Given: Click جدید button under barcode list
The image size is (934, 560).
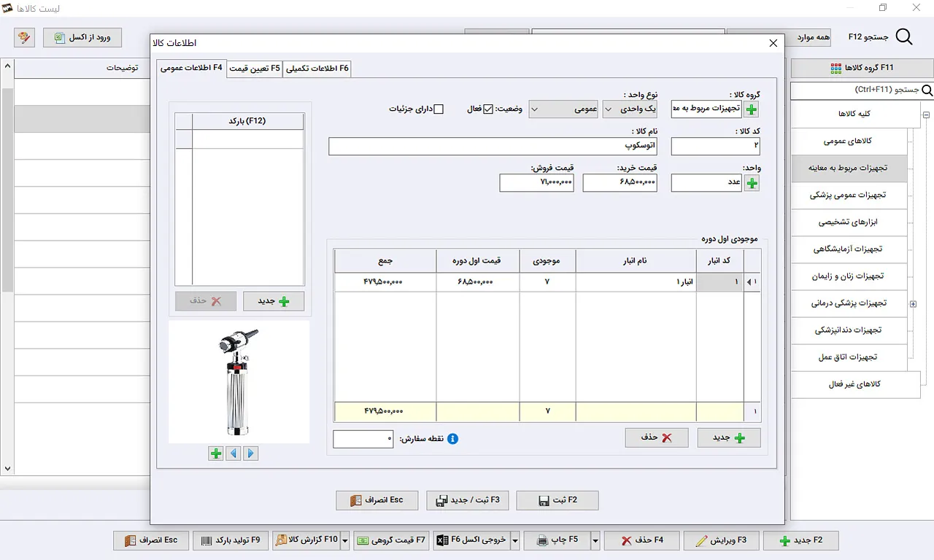Looking at the screenshot, I should 273,300.
